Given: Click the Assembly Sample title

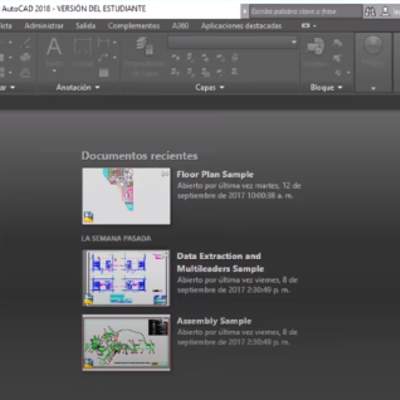Looking at the screenshot, I should point(214,321).
